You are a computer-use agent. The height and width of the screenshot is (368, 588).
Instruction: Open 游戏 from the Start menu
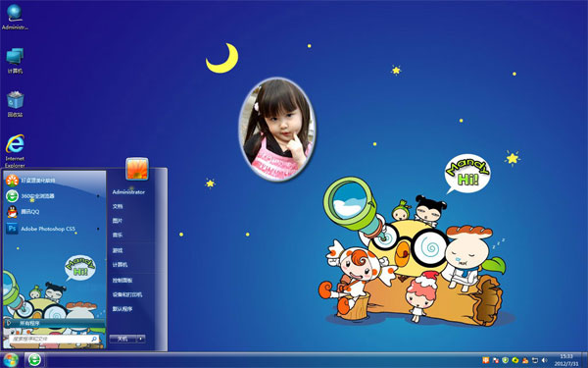tap(118, 250)
